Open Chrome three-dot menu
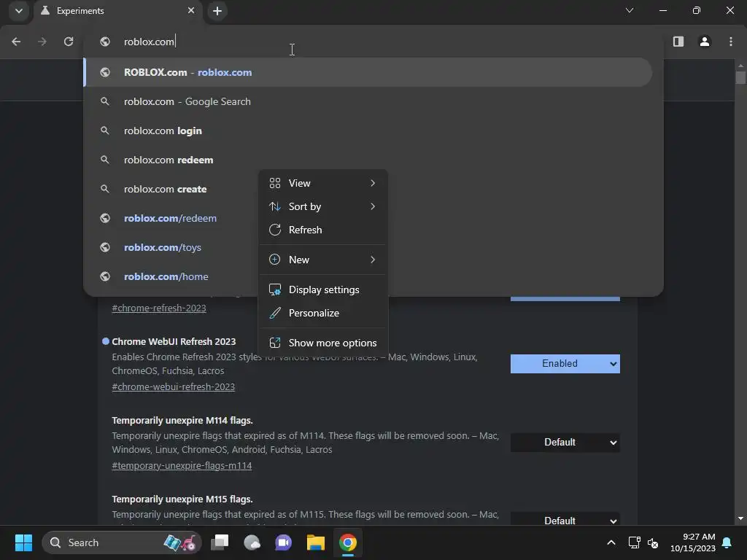This screenshot has height=560, width=747. 731,42
